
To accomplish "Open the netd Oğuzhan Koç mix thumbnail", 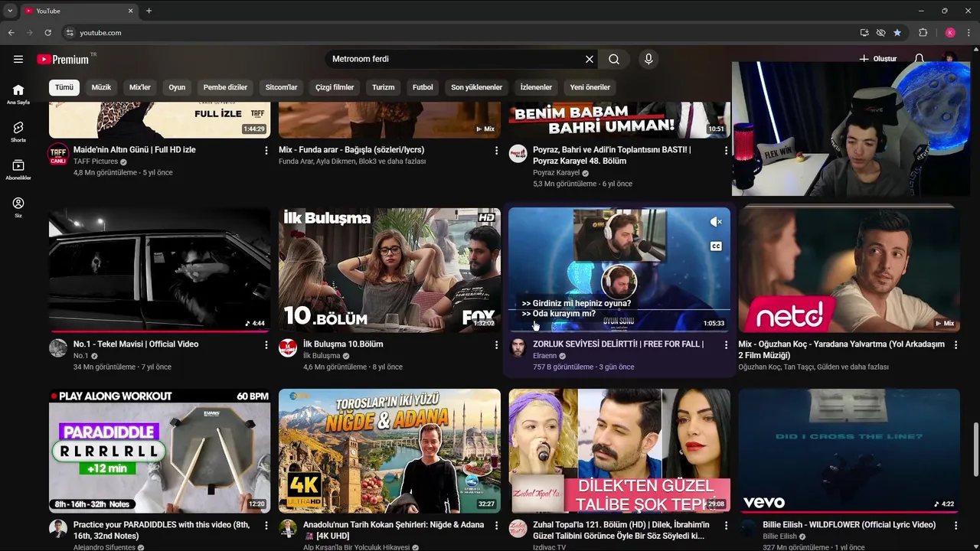I will point(849,269).
